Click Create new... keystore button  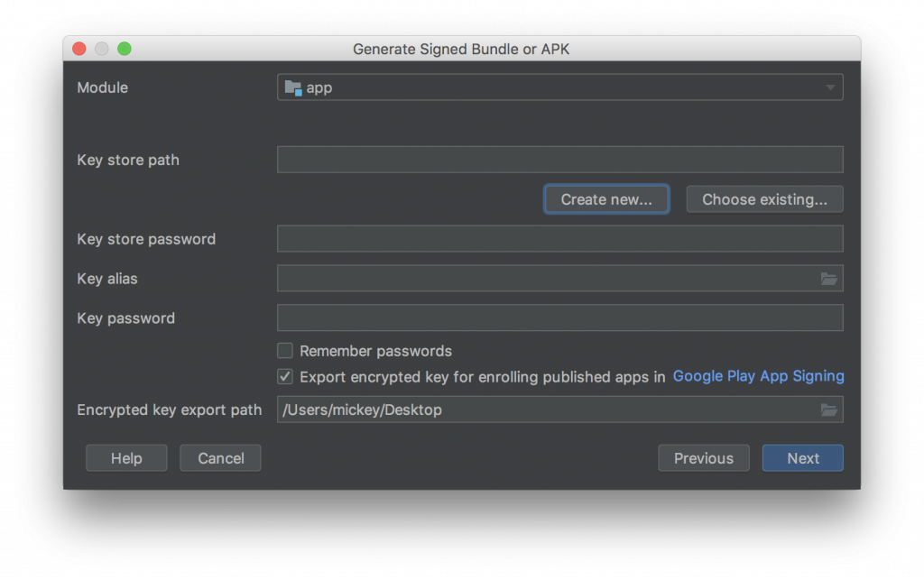tap(606, 199)
